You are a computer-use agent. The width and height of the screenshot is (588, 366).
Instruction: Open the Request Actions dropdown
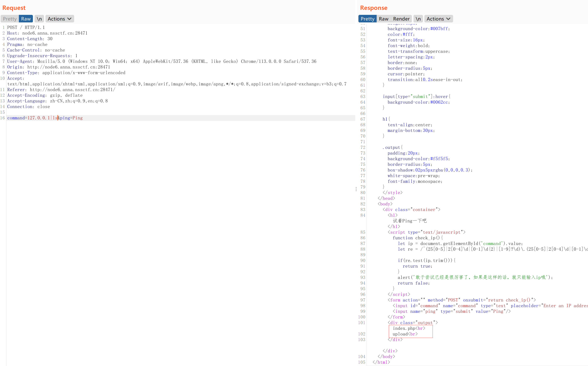pos(59,19)
